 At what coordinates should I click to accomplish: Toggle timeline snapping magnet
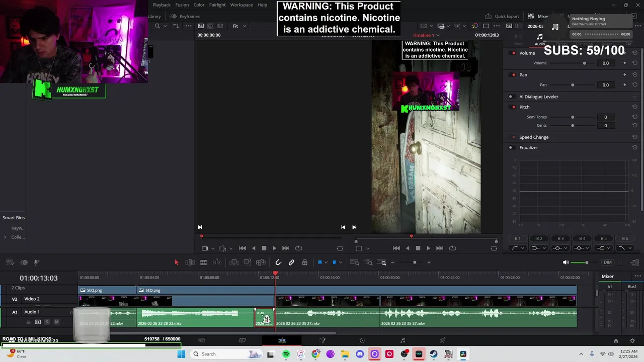(x=278, y=262)
